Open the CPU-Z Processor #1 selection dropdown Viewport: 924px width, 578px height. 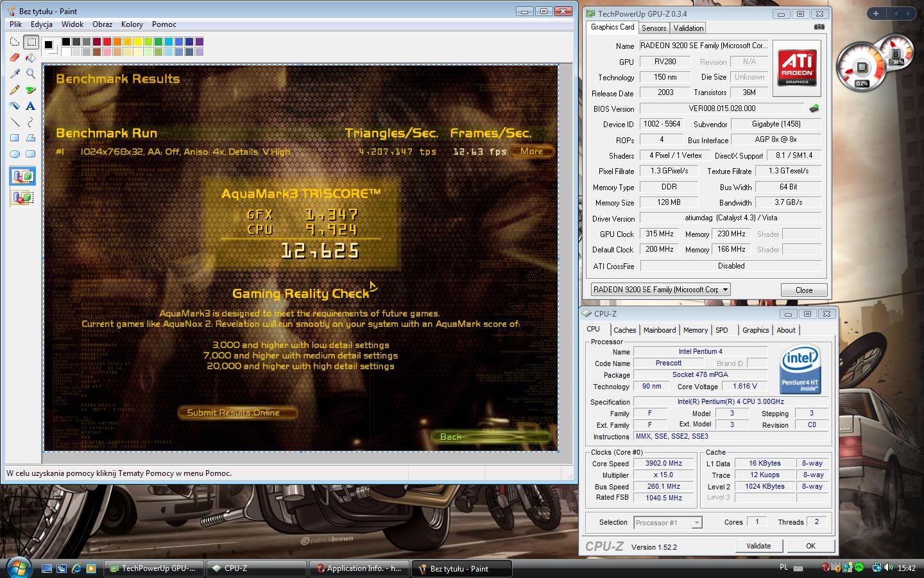click(668, 523)
